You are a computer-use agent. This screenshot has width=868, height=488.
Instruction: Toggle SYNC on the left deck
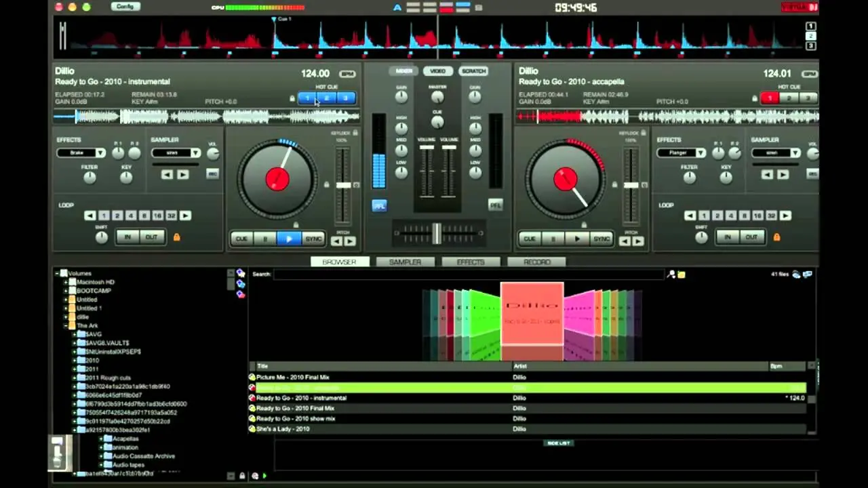tap(313, 239)
